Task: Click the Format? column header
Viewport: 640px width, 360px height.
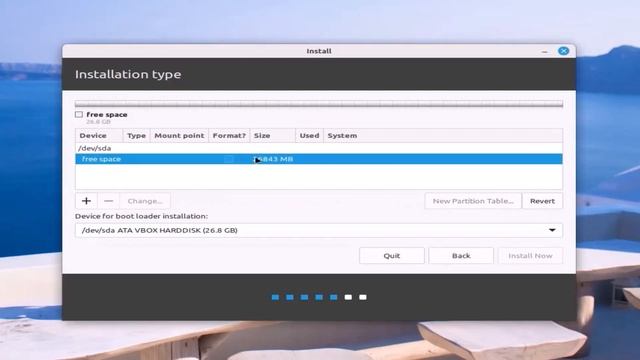Action: point(229,136)
